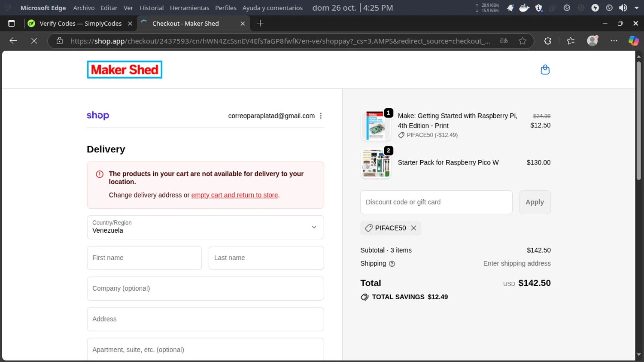Open the Docker whale tray icon

click(524, 8)
